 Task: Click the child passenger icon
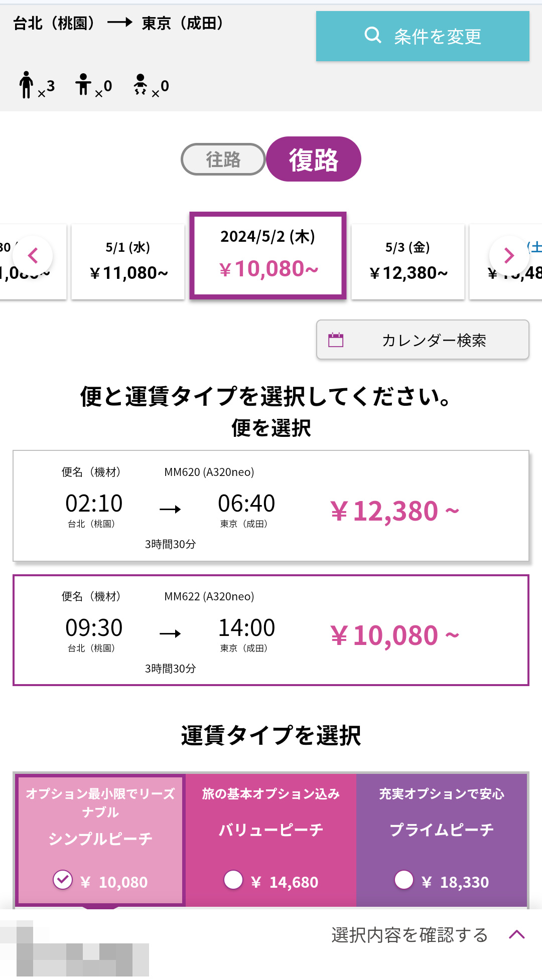83,84
